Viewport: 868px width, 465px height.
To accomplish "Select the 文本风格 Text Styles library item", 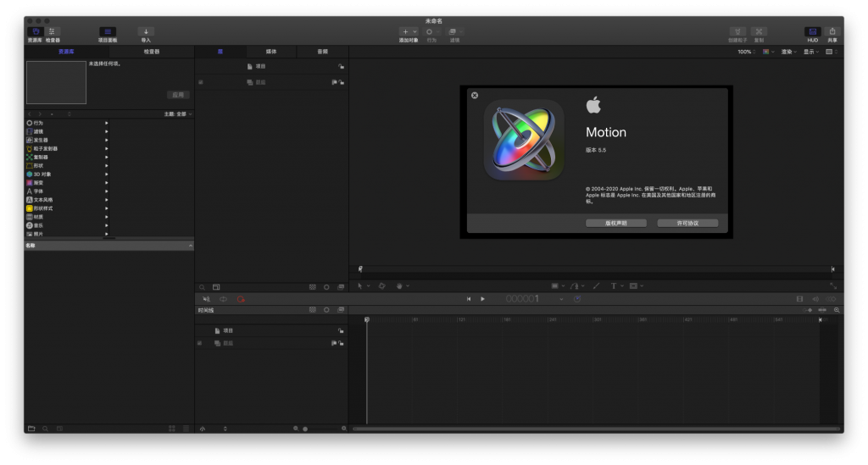I will pos(66,200).
